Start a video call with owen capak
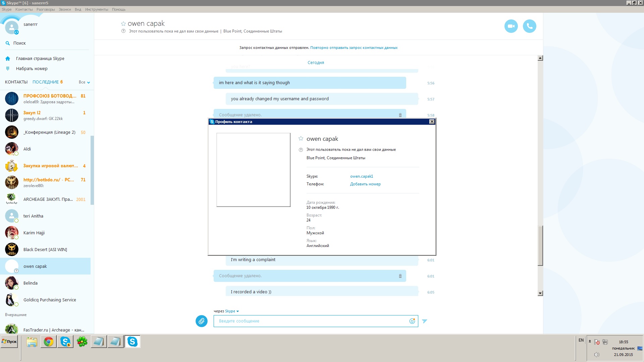The height and width of the screenshot is (362, 644). pyautogui.click(x=511, y=26)
